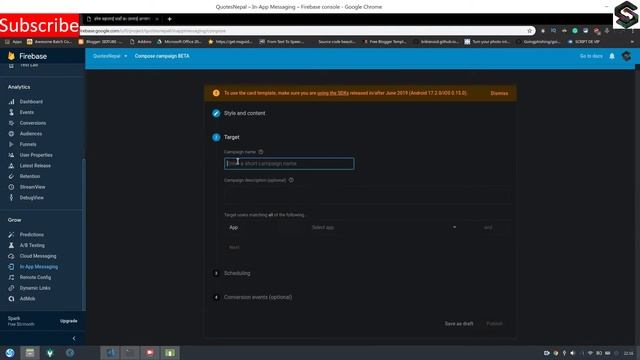Open the notifications bell
The height and width of the screenshot is (360, 640).
pyautogui.click(x=612, y=56)
